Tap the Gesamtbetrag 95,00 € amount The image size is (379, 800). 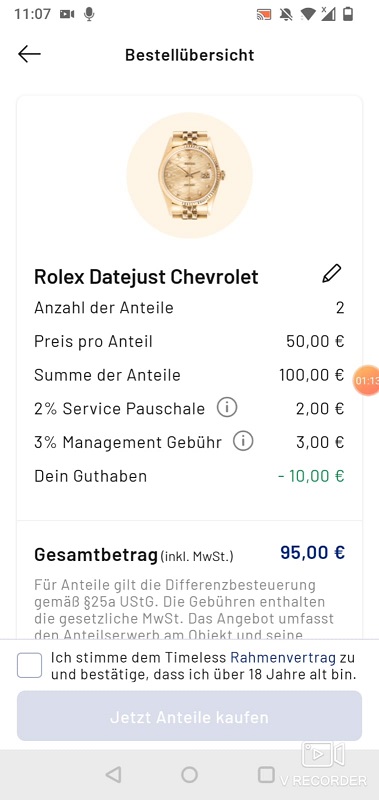(313, 553)
